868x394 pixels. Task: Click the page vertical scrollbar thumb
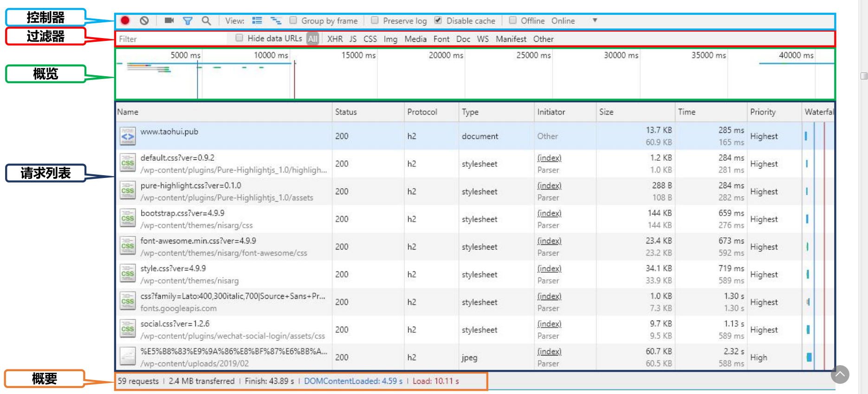click(864, 76)
